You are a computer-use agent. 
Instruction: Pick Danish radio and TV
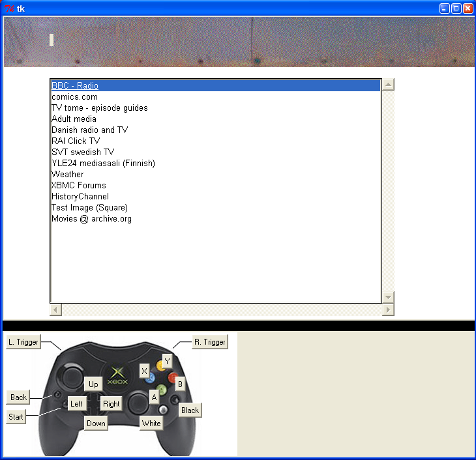point(216,130)
